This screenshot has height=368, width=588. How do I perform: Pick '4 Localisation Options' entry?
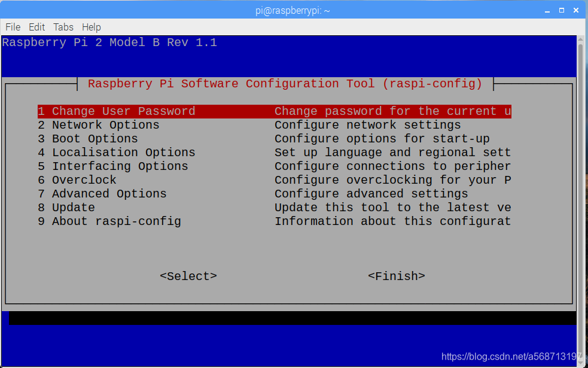[274, 153]
